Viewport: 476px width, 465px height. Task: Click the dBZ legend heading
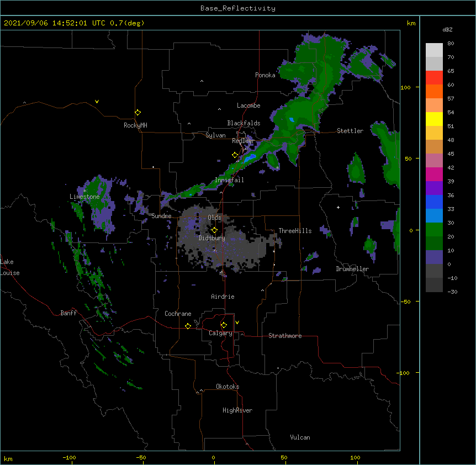click(447, 29)
